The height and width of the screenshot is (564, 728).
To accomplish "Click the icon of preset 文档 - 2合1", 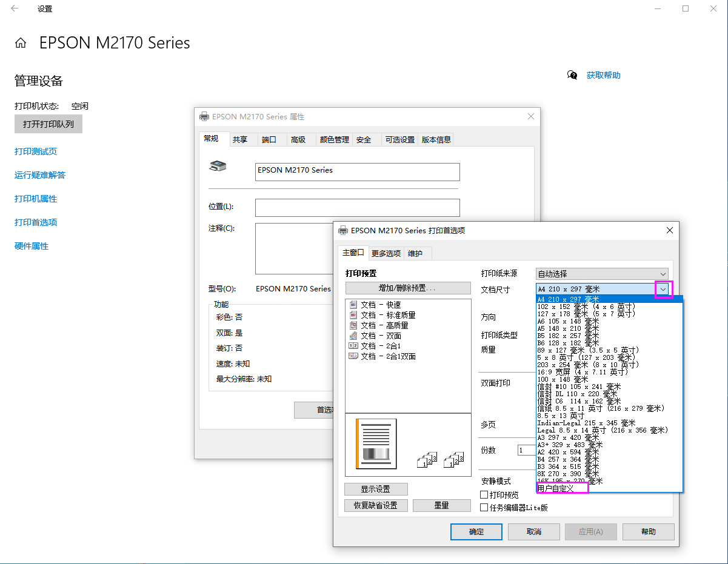I will (x=353, y=346).
